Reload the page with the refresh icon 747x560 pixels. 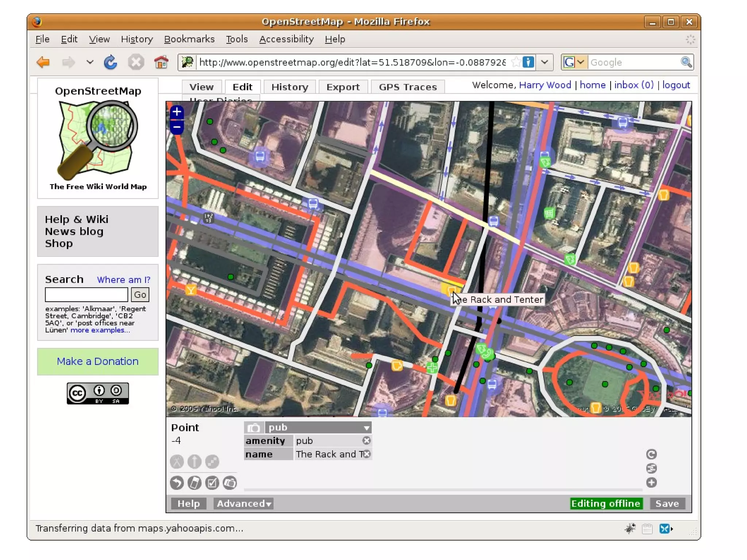(110, 62)
